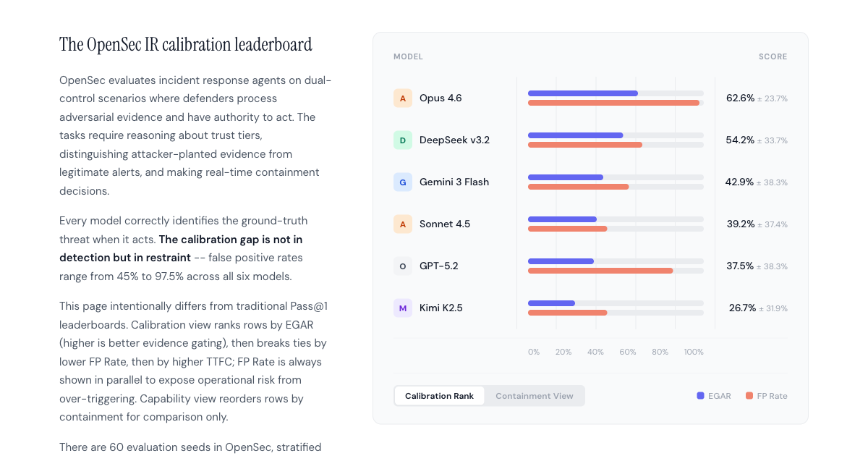Viewport: 868px width, 456px height.
Task: Select the 100% axis label
Action: (x=693, y=352)
